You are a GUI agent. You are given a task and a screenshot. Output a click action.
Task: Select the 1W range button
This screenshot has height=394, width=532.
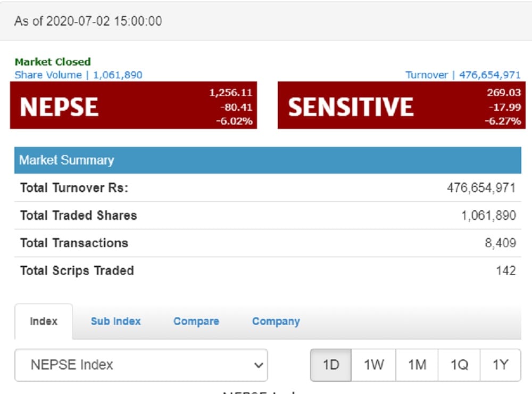[373, 365]
